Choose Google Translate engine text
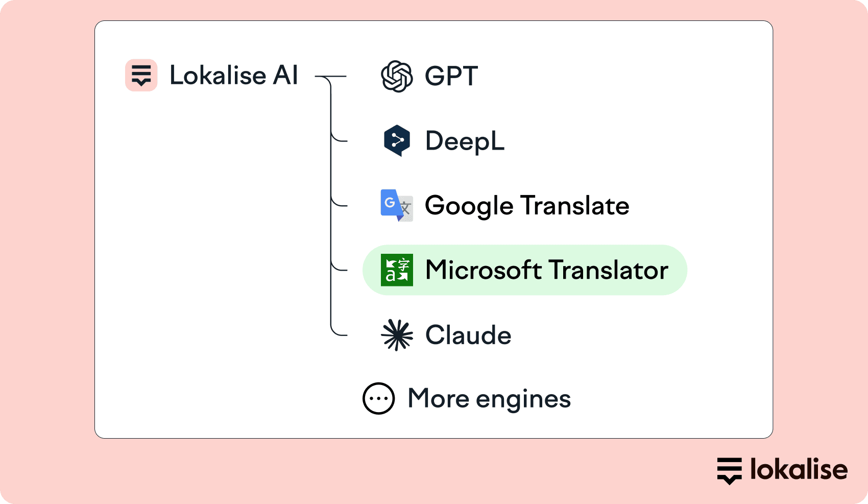 [527, 206]
